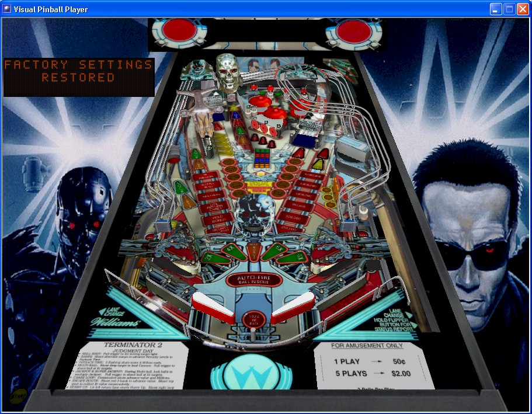Minimize the Visual Pinball Player window
This screenshot has height=414, width=532.
[496, 9]
